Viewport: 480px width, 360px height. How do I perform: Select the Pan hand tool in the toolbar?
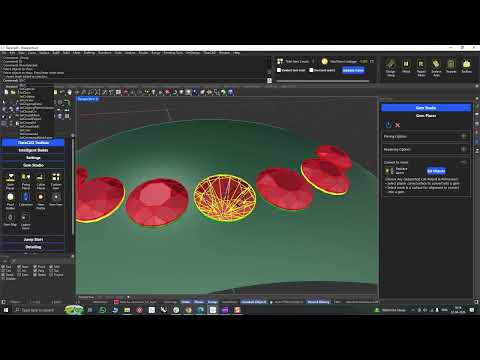[70, 92]
